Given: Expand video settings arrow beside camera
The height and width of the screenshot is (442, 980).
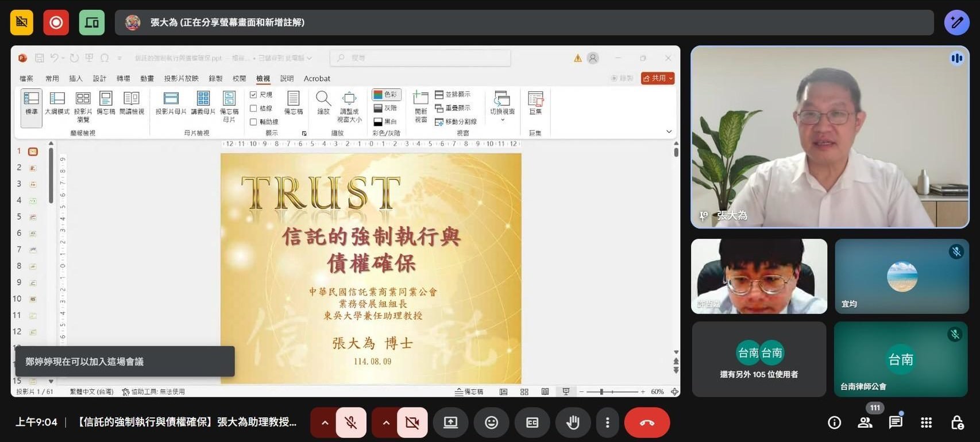Looking at the screenshot, I should click(x=386, y=422).
